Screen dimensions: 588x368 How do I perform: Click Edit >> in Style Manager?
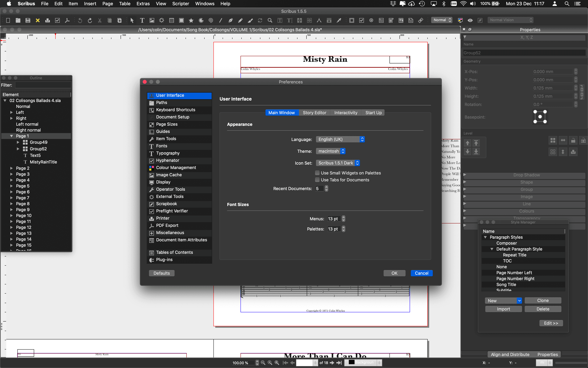pyautogui.click(x=551, y=323)
